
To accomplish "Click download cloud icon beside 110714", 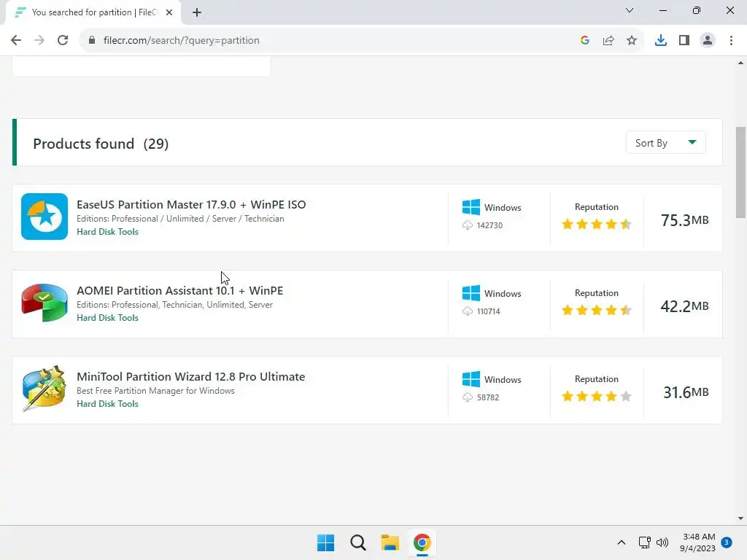I will (x=468, y=311).
